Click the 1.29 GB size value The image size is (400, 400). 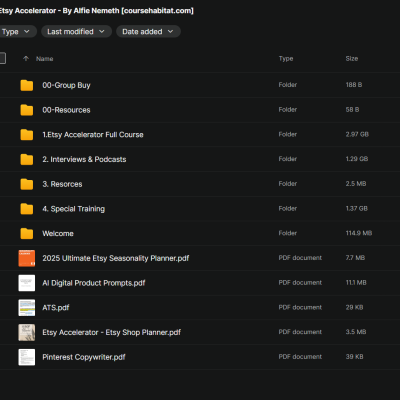click(x=357, y=159)
